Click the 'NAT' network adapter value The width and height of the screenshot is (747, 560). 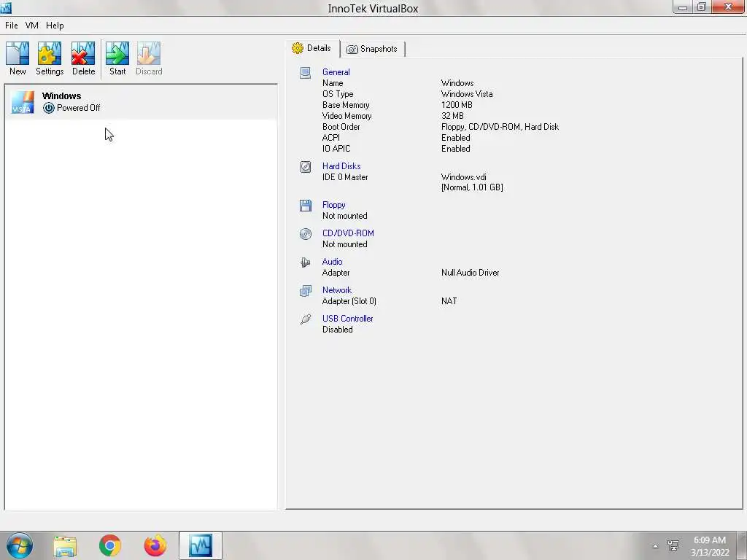[x=449, y=301]
